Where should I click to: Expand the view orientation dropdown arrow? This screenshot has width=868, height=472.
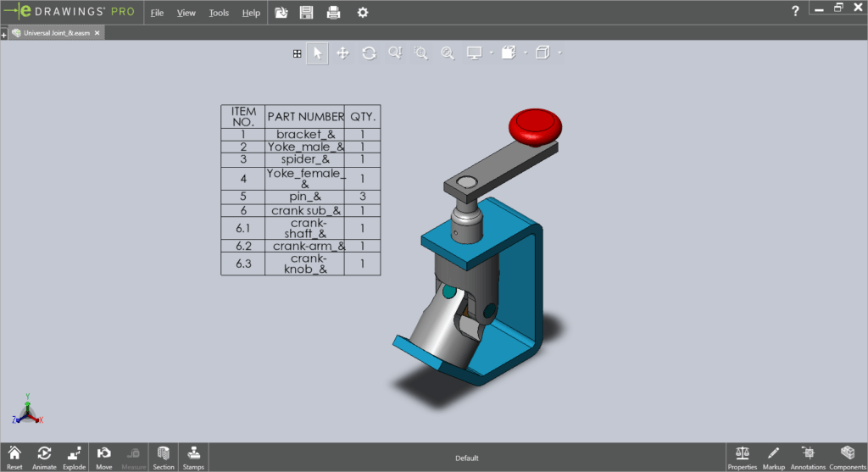coord(525,53)
